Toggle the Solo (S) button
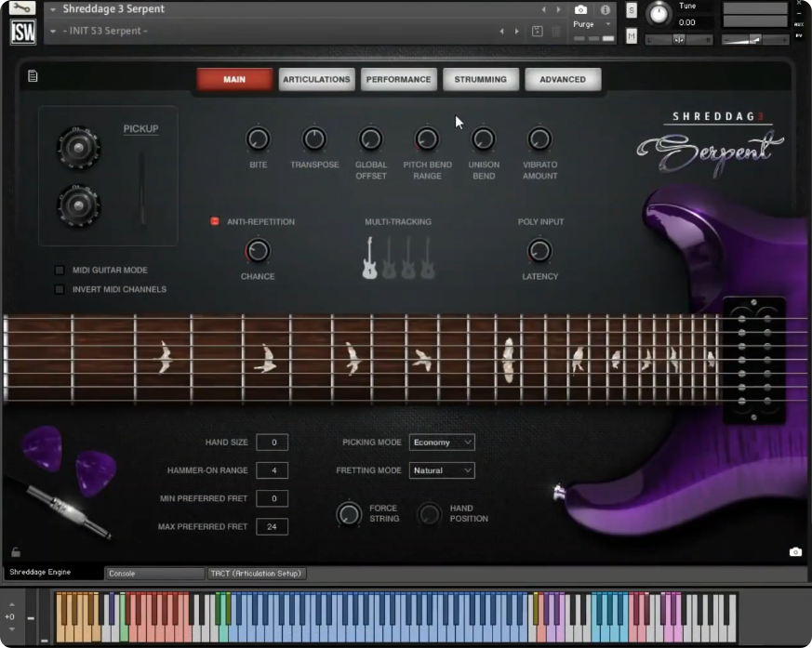Screen dimensions: 812x648 tap(632, 10)
